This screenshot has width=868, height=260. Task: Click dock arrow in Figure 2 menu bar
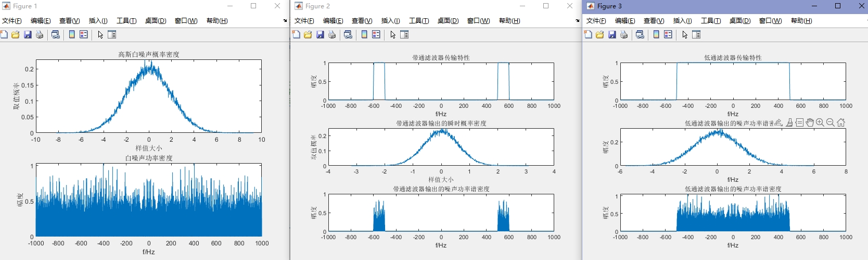pos(577,21)
